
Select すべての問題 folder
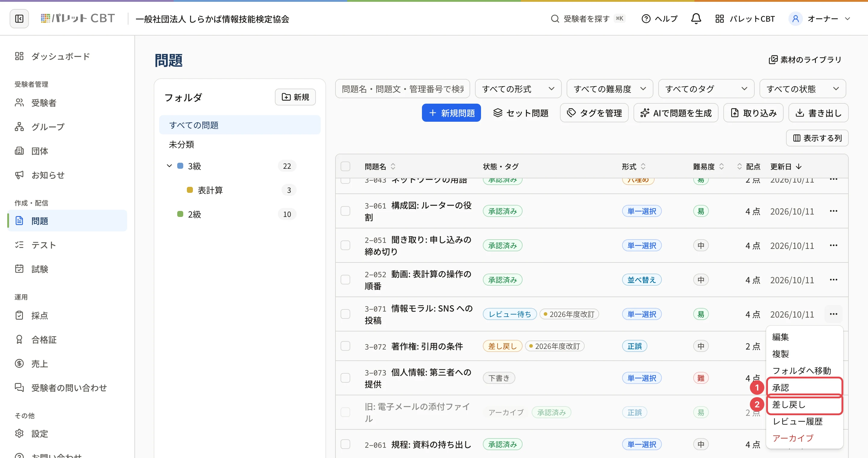(x=240, y=125)
